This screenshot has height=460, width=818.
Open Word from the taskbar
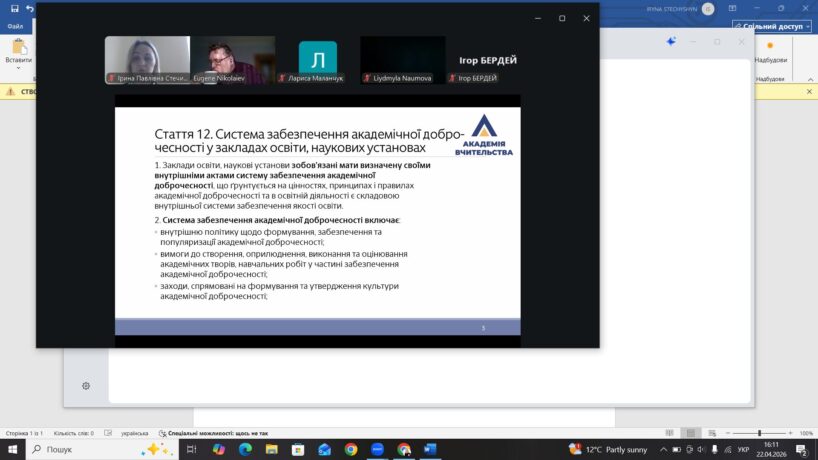point(430,450)
